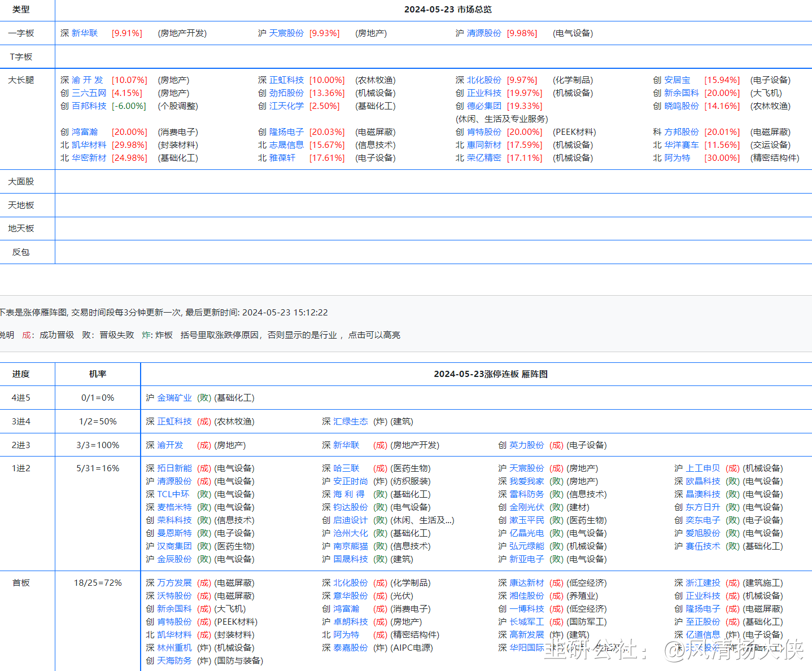Select the 曼恩斯特 stock link
The height and width of the screenshot is (671, 812).
point(174,533)
